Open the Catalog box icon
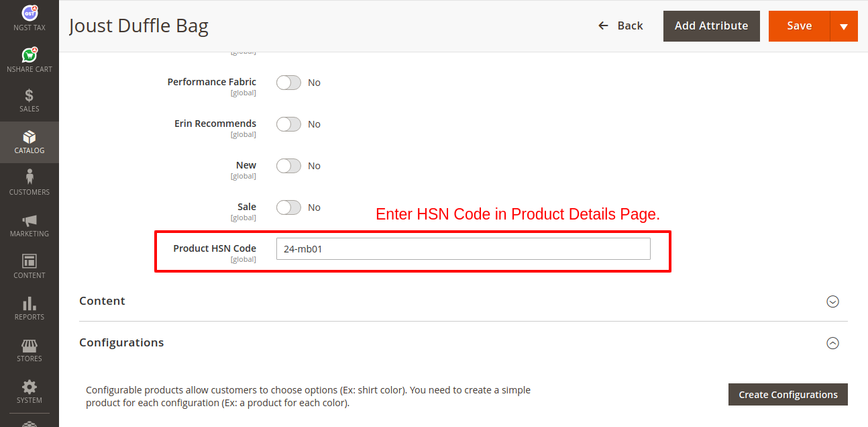Screen dimensions: 868x427 point(30,138)
